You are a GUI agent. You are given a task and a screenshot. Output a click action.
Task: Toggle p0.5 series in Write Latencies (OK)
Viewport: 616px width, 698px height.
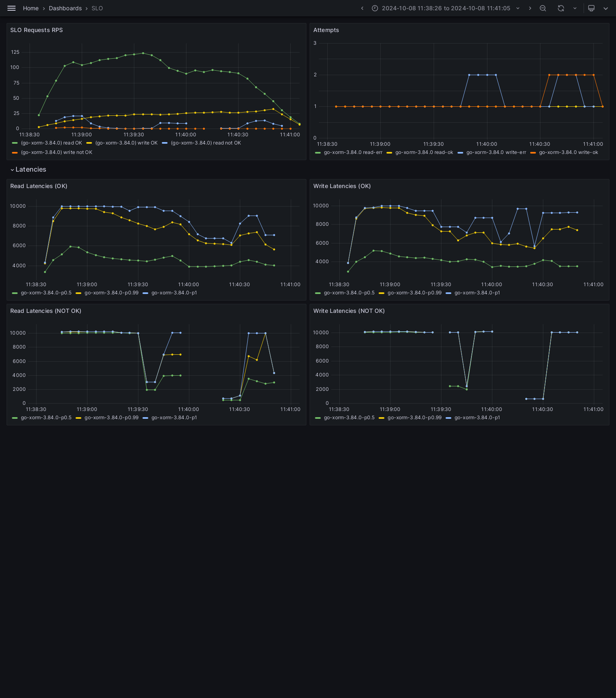pos(349,293)
